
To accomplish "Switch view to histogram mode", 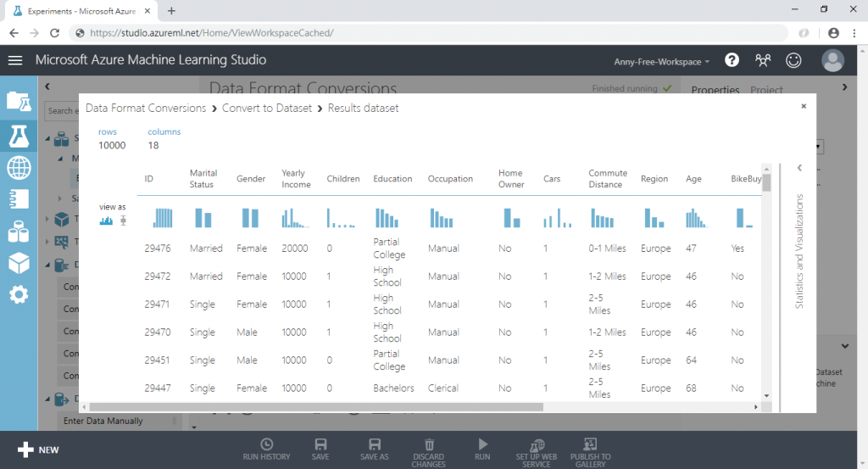I will pos(106,221).
